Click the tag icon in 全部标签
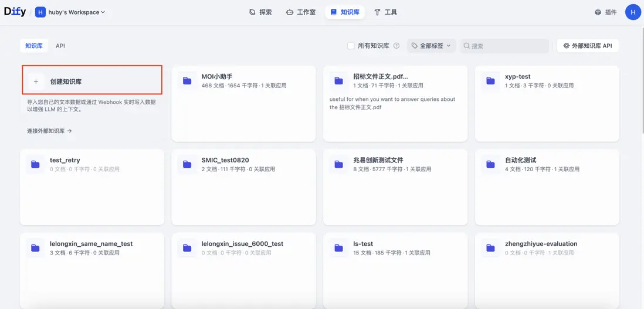The height and width of the screenshot is (309, 644). (x=415, y=46)
